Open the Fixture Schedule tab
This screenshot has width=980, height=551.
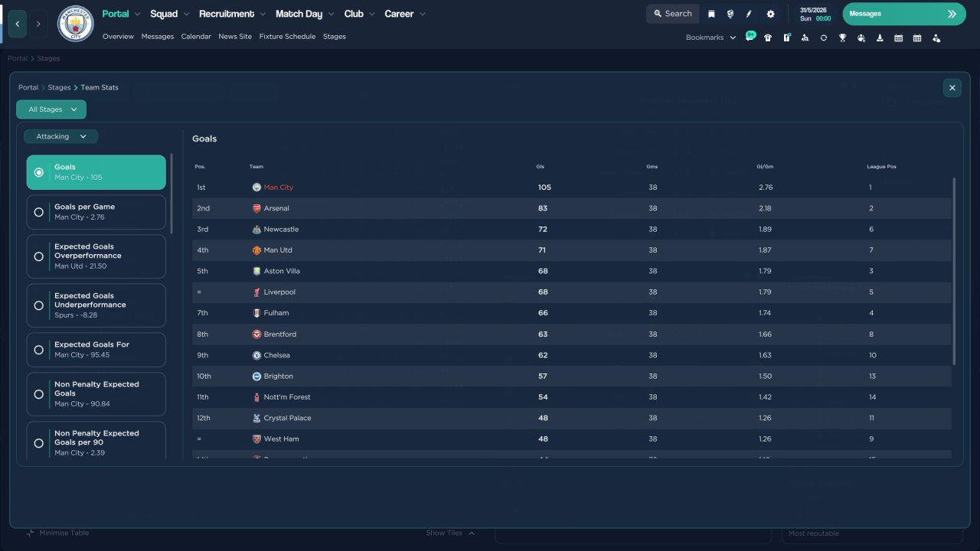(x=287, y=37)
